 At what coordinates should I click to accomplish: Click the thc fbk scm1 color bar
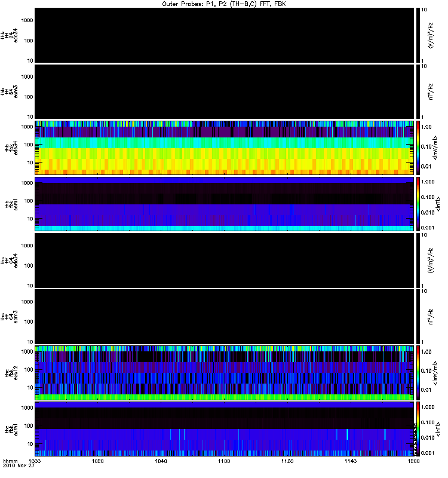point(418,429)
